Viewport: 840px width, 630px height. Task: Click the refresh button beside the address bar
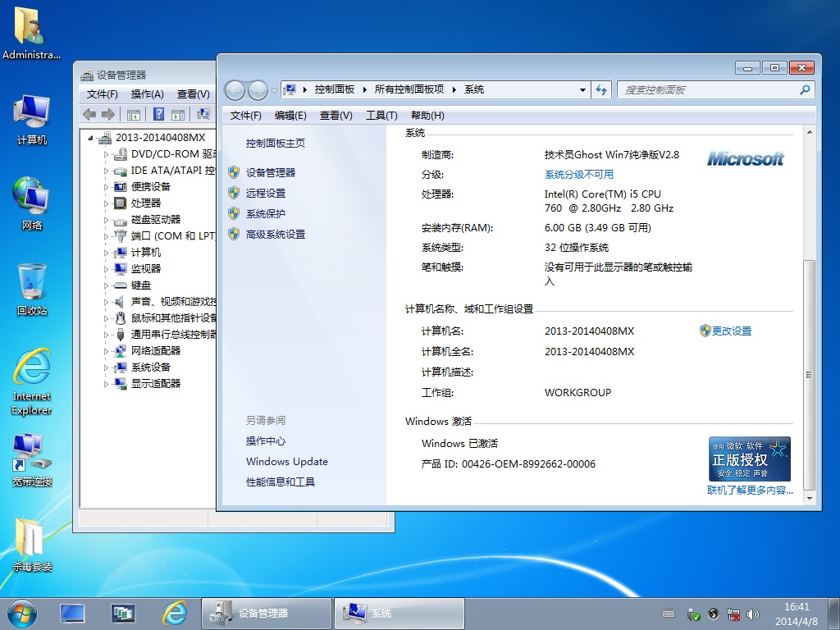click(602, 89)
